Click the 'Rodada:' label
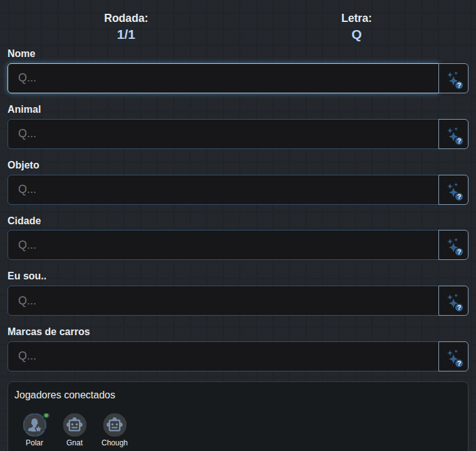Screen dimensions: 476x451 126,18
